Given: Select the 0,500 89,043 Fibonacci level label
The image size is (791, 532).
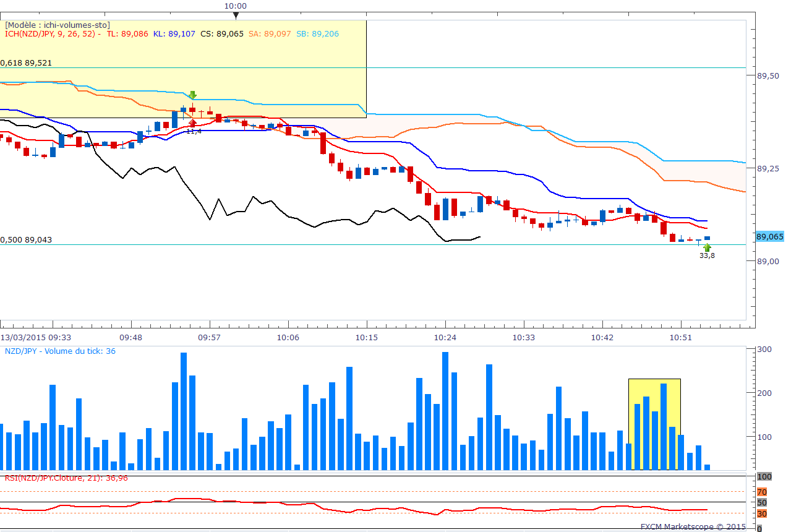Looking at the screenshot, I should pos(26,239).
